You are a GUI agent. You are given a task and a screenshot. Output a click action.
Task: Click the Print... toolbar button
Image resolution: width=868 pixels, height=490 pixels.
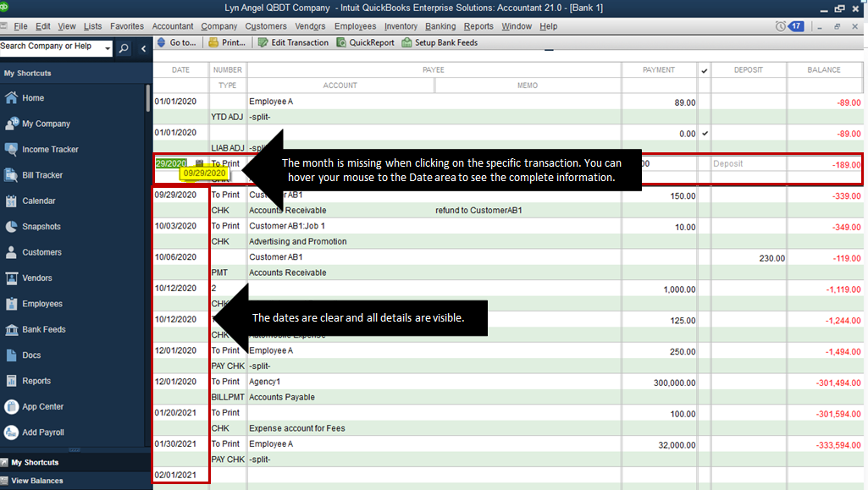click(x=227, y=42)
